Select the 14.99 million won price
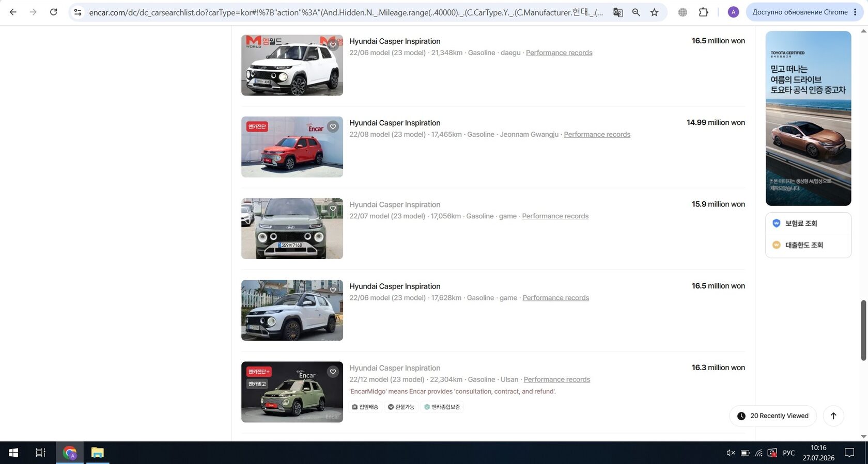Screen dimensions: 868x464 (716, 122)
